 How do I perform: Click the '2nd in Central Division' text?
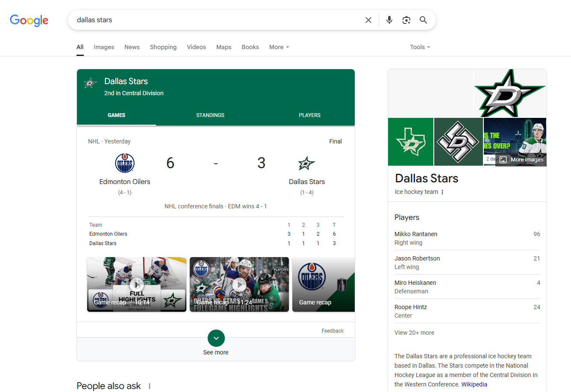pos(134,93)
